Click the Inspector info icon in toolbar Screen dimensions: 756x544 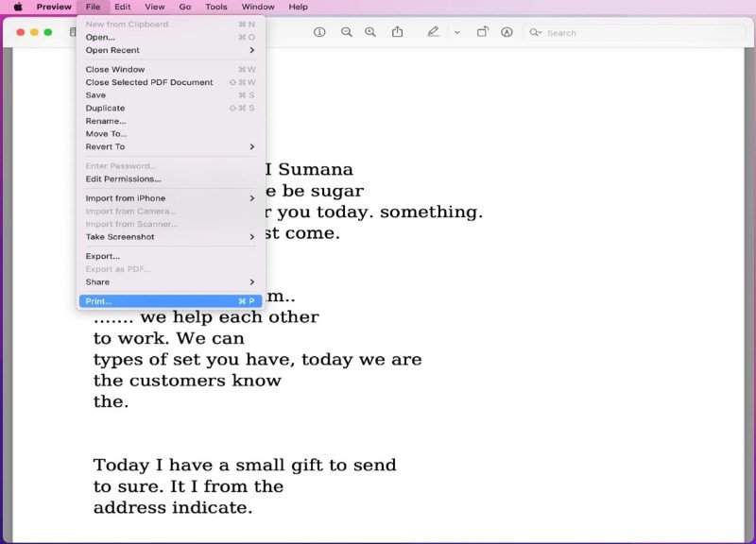tap(319, 32)
